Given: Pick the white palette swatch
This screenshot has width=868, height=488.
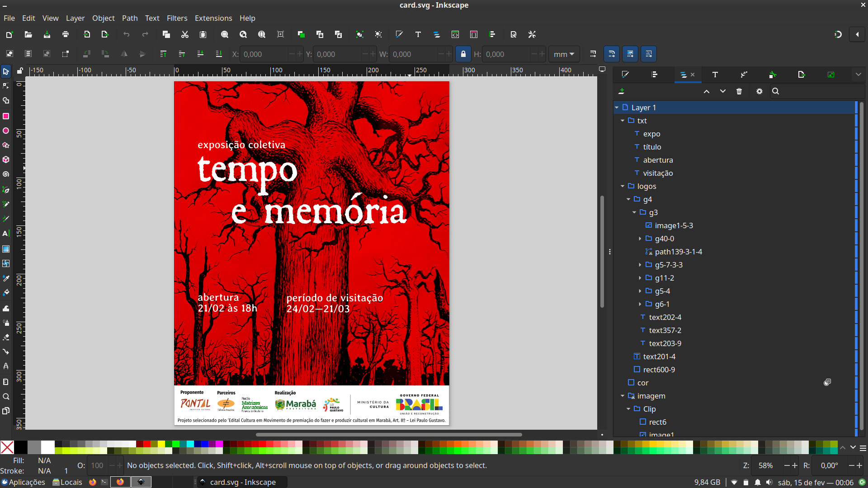Looking at the screenshot, I should [x=47, y=447].
